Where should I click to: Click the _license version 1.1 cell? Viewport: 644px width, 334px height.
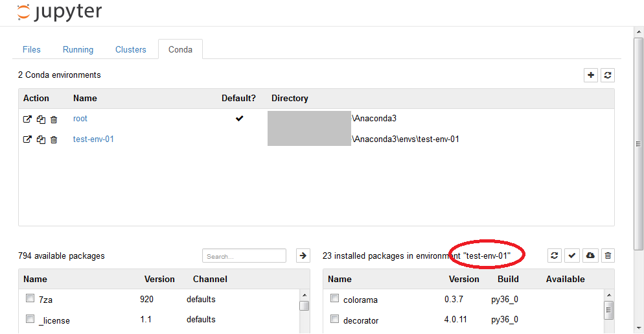(x=144, y=319)
